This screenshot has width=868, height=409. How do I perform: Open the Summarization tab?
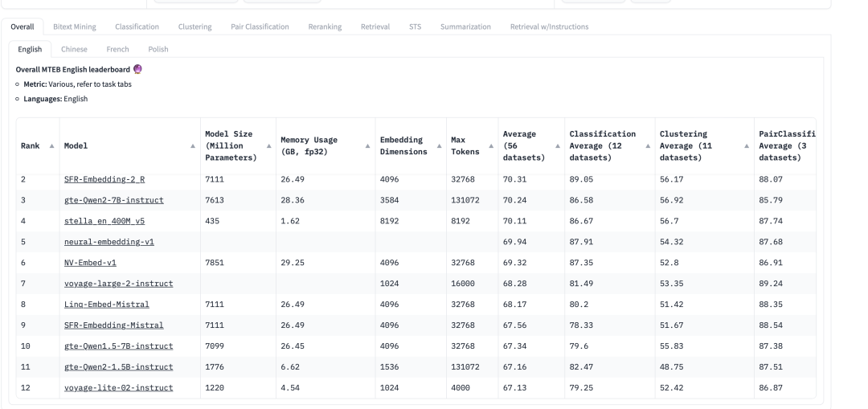(465, 27)
